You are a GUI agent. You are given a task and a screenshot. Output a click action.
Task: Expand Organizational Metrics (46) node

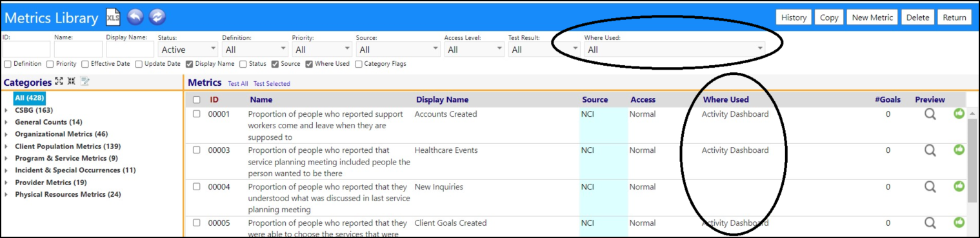6,134
